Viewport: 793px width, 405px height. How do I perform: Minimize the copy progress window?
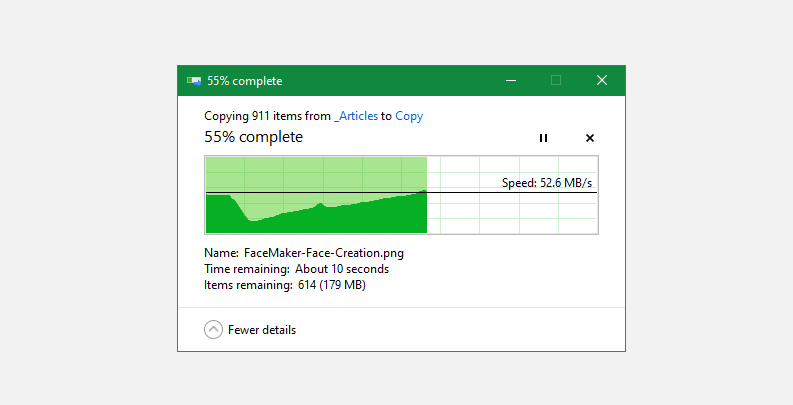[x=510, y=80]
